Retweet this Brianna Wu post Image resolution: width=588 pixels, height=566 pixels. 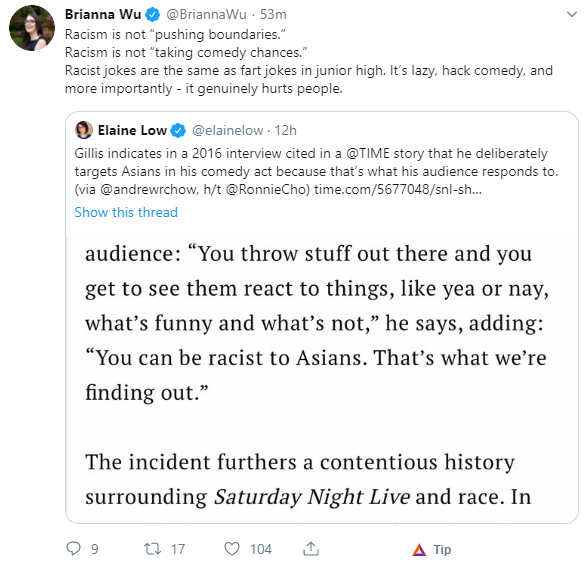pyautogui.click(x=153, y=549)
